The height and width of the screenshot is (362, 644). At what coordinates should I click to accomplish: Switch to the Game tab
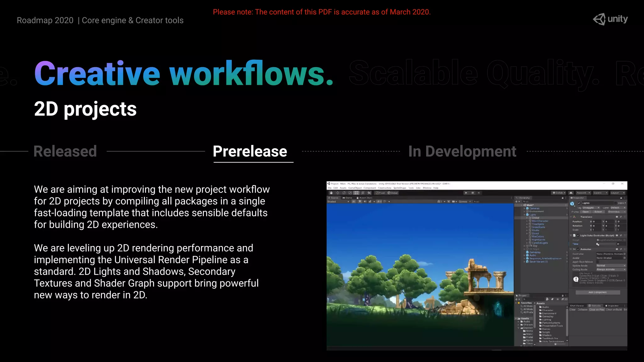[347, 198]
